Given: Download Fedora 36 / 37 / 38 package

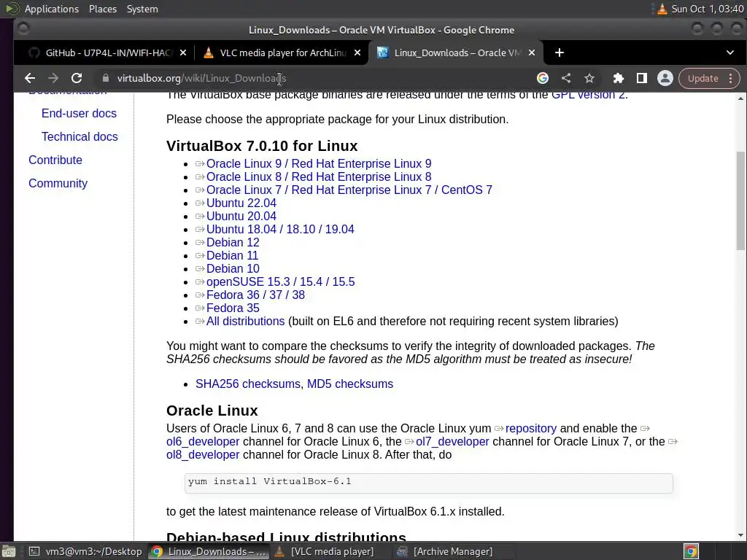Looking at the screenshot, I should [255, 295].
